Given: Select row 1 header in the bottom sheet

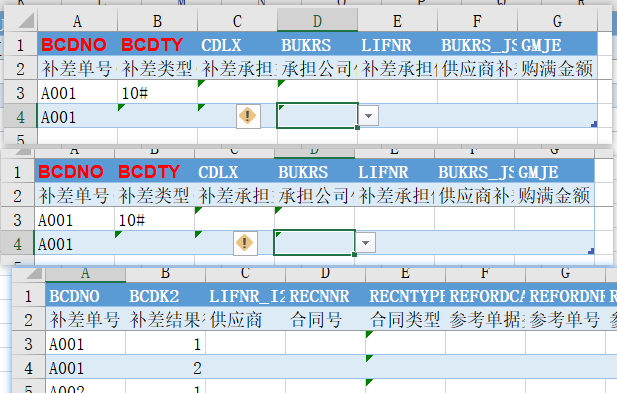Looking at the screenshot, I should coord(28,295).
